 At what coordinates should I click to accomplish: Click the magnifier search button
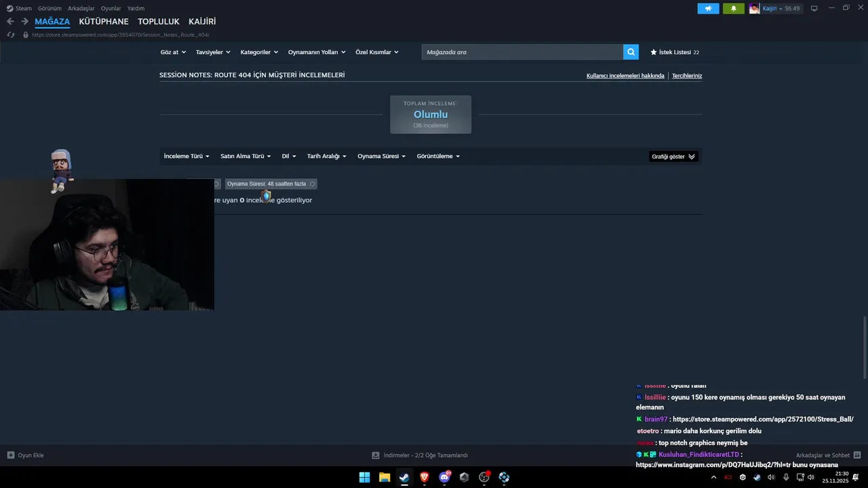click(x=631, y=52)
